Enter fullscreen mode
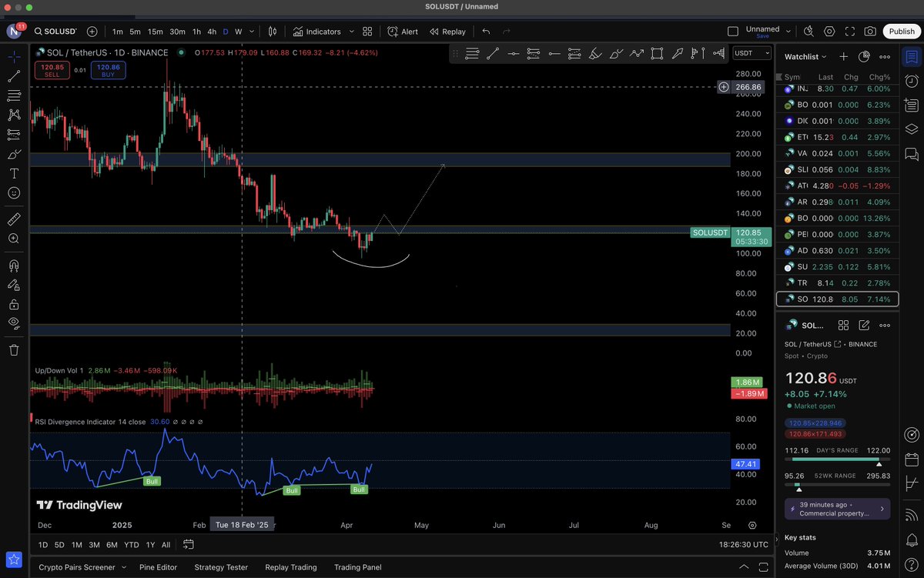The width and height of the screenshot is (924, 578). (x=850, y=32)
